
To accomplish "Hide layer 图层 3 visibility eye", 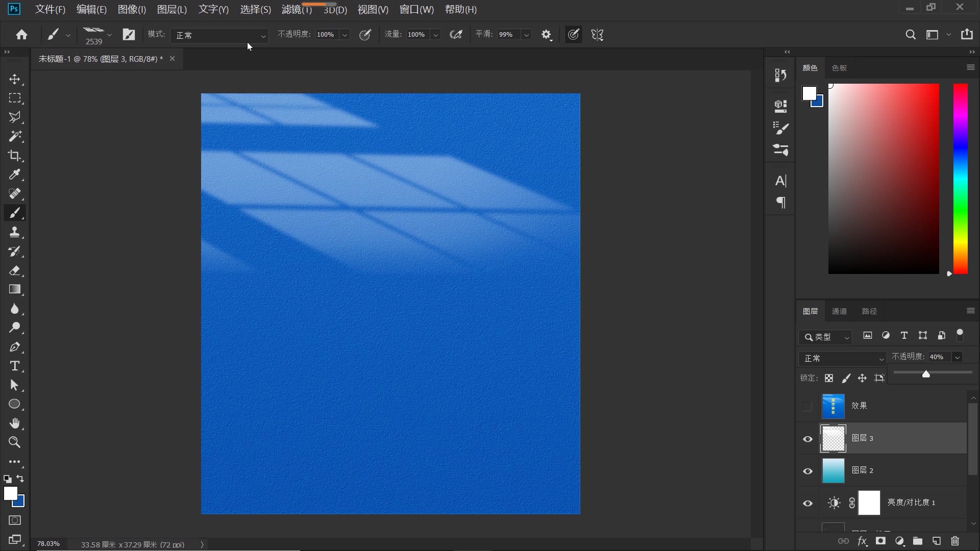I will 807,439.
